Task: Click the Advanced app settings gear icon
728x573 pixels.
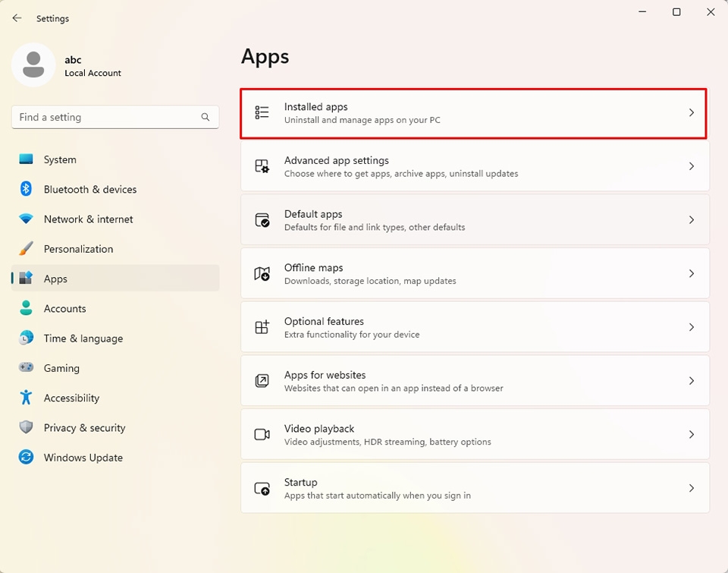Action: (x=262, y=166)
